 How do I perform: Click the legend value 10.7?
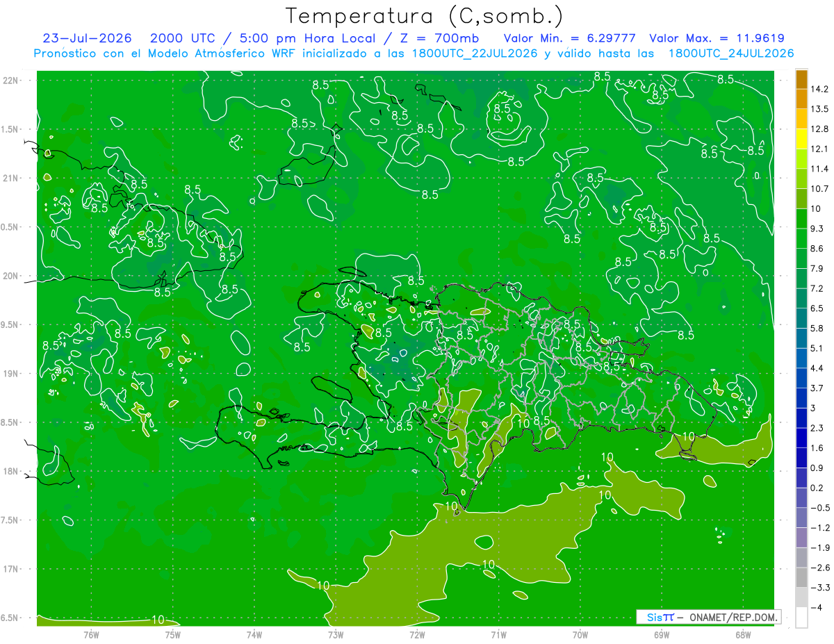pyautogui.click(x=820, y=189)
